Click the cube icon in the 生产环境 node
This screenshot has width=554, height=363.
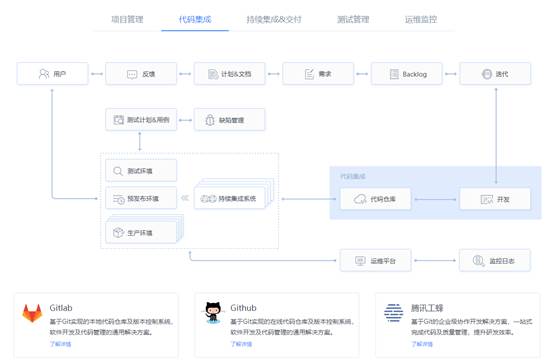click(x=118, y=233)
